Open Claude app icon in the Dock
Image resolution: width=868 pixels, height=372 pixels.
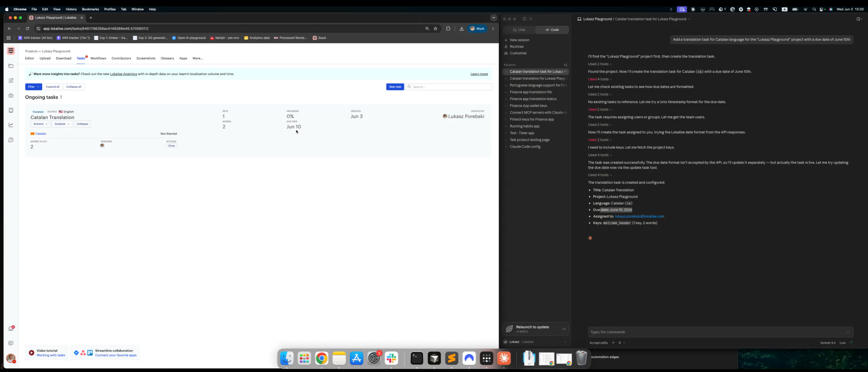(504, 358)
